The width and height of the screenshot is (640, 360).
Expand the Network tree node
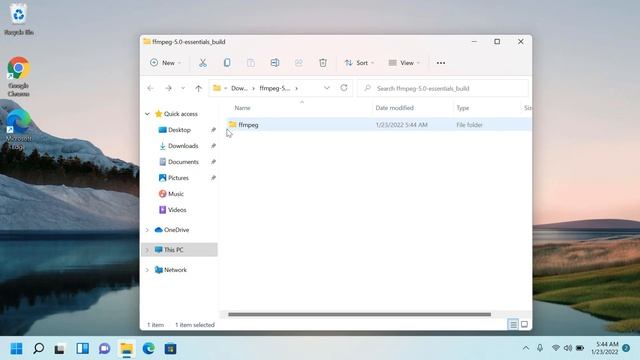[147, 270]
